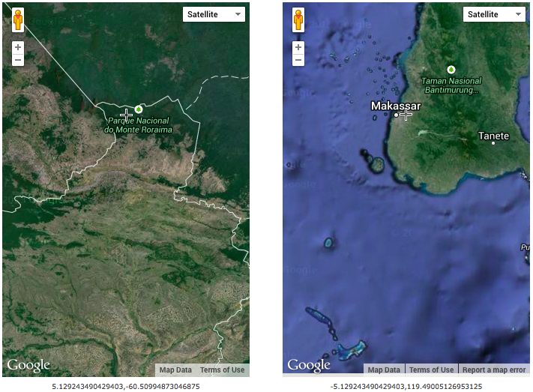Zoom out on the left Roraima map
This screenshot has height=392, width=533.
(x=18, y=60)
